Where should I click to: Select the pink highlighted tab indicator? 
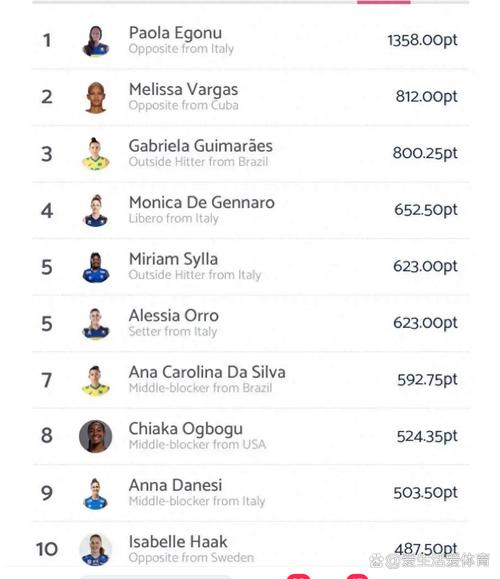point(384,2)
